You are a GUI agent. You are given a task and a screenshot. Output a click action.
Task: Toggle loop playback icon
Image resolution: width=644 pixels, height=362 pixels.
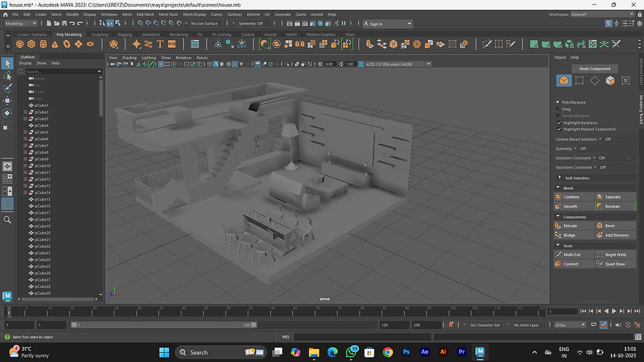(x=593, y=325)
